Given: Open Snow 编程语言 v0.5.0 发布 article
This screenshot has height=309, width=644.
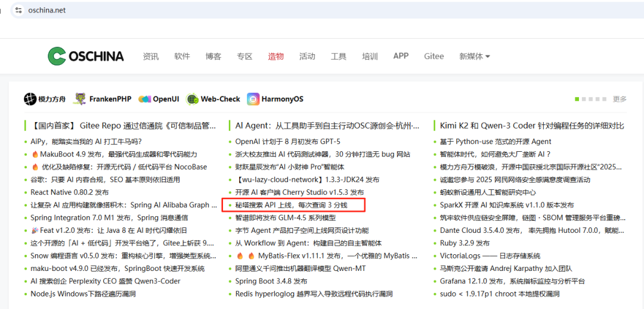Looking at the screenshot, I should point(123,256).
